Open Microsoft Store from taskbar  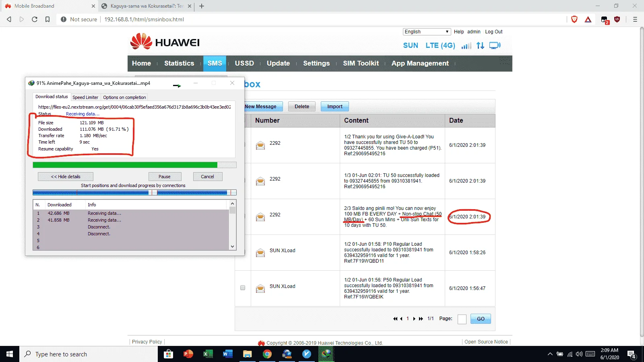[168, 354]
